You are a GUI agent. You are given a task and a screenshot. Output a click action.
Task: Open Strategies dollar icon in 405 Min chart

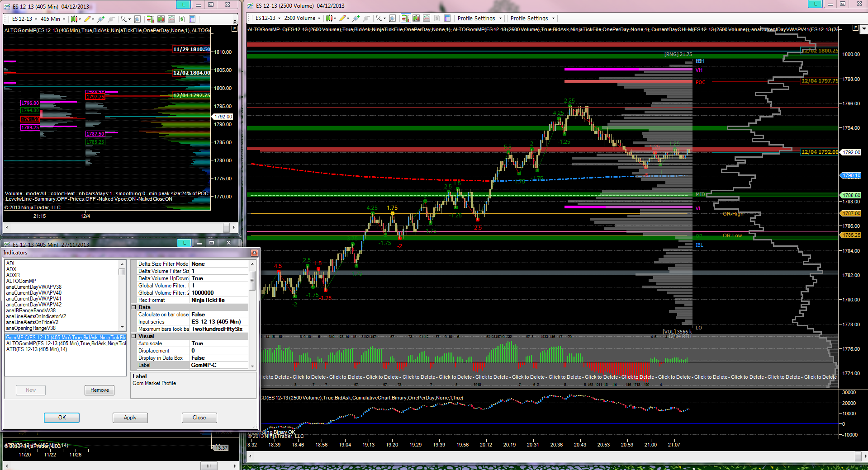(x=181, y=19)
